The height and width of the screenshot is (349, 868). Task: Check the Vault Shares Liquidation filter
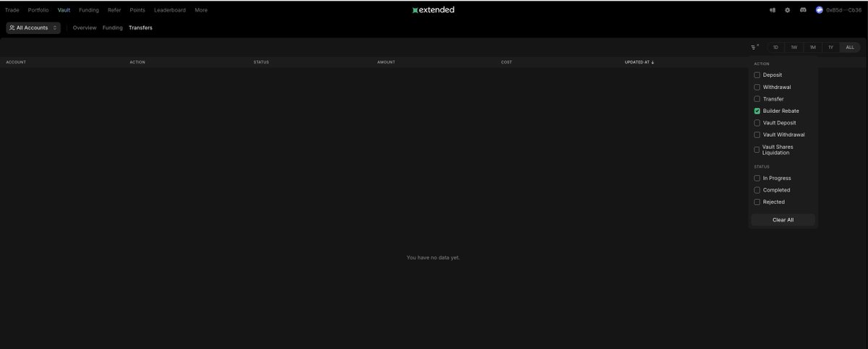point(757,150)
